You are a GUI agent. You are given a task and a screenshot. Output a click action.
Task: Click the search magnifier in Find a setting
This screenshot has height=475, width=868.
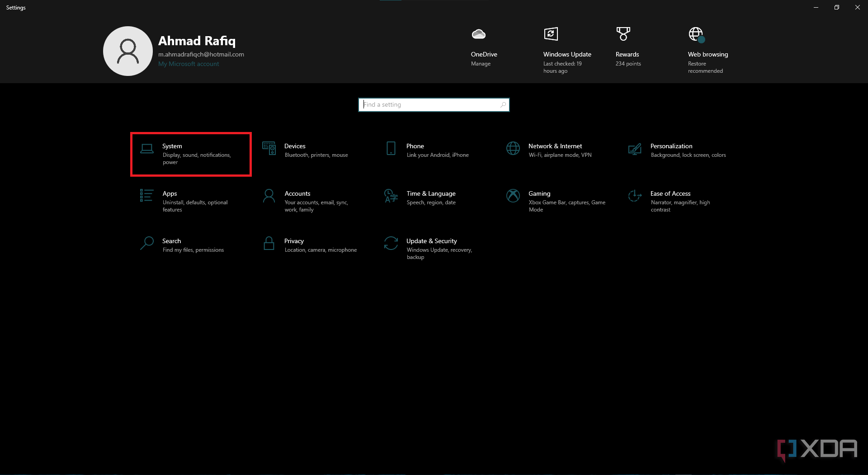click(503, 105)
